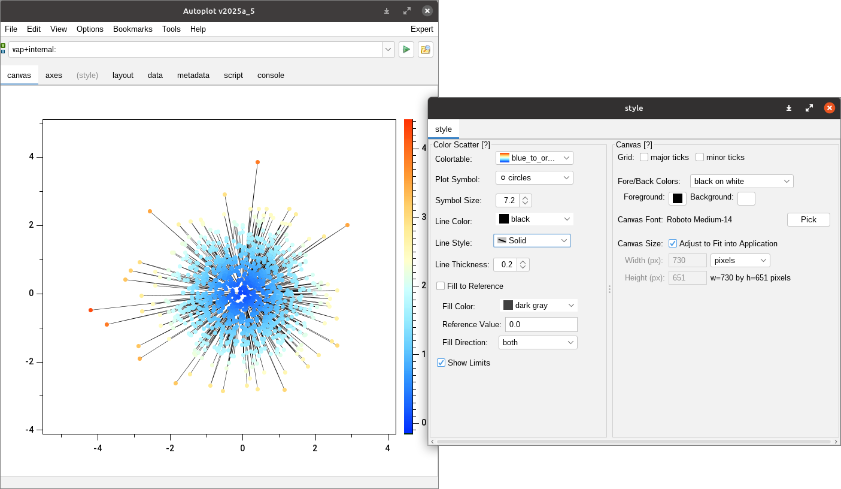This screenshot has height=489, width=841.
Task: Click the green play button beside the address bar
Action: (x=407, y=49)
